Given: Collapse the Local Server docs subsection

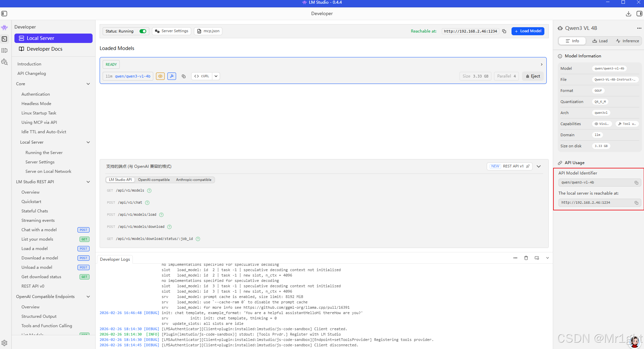Looking at the screenshot, I should [88, 142].
